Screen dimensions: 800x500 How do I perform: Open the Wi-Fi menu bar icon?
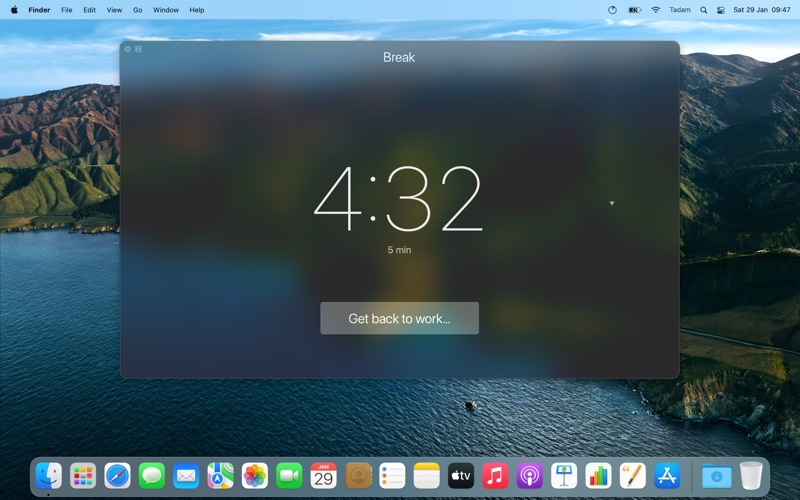(x=656, y=10)
